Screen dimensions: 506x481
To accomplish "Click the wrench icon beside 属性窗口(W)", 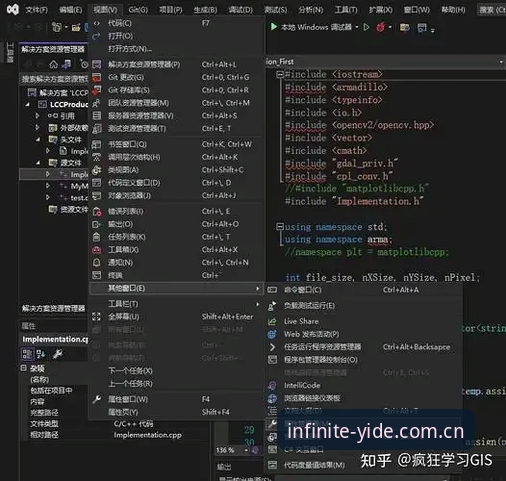I will (96, 399).
